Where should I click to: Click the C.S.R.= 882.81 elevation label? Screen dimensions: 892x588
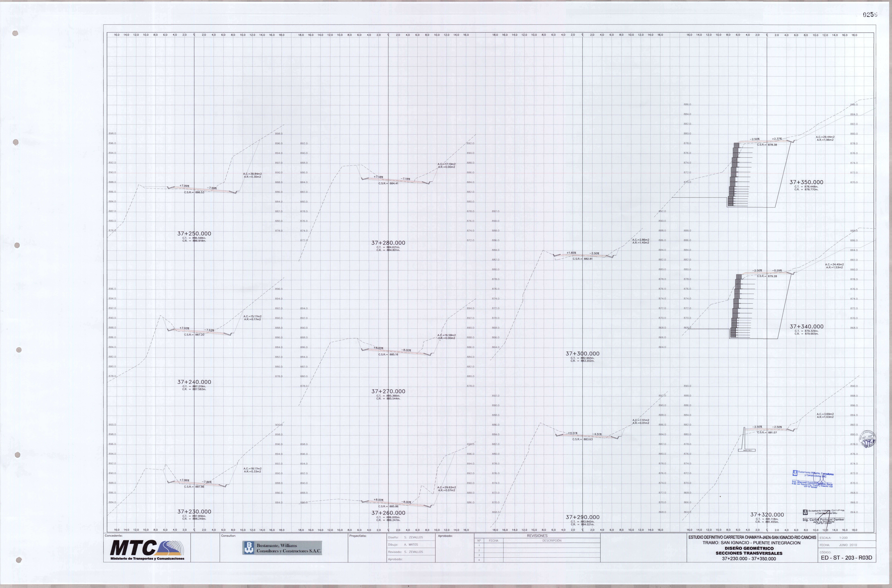coord(583,259)
